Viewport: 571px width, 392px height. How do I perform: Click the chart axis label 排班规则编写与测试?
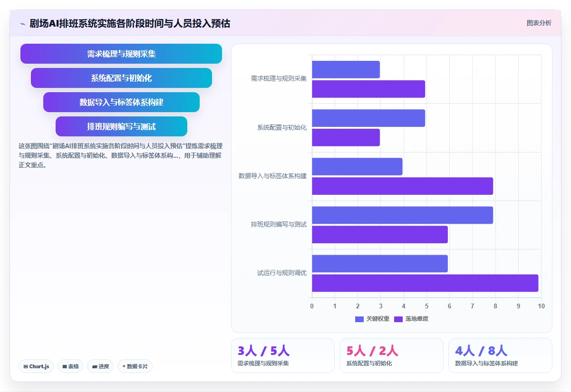click(x=279, y=224)
